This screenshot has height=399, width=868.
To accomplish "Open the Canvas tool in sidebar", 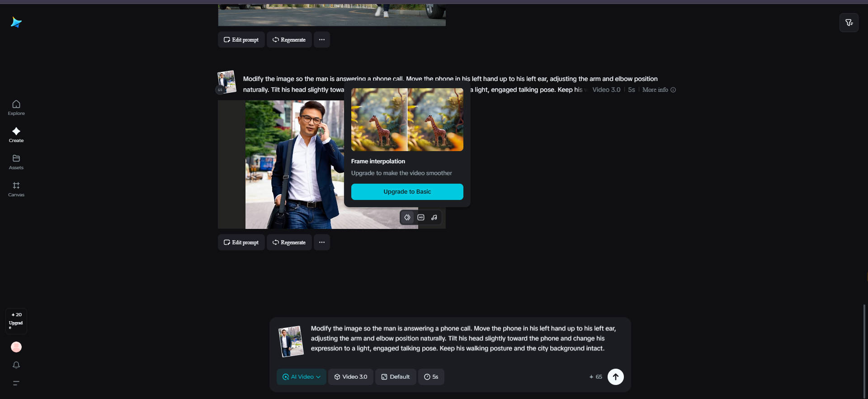I will tap(16, 189).
